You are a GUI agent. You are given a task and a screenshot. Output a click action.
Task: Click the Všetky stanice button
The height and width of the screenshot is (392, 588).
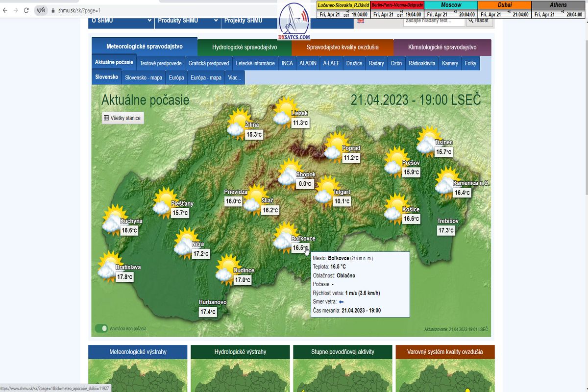tap(122, 118)
